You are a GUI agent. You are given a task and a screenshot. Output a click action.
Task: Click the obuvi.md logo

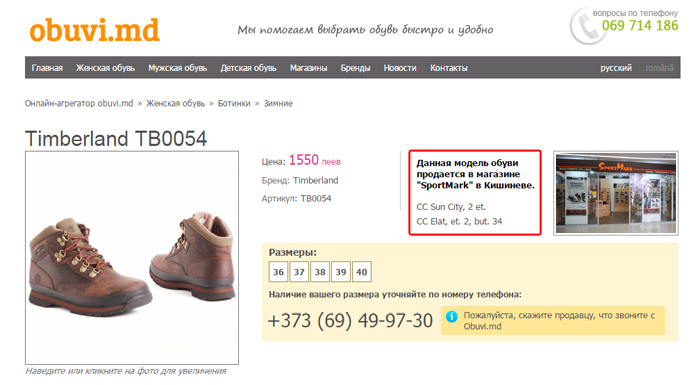coord(94,30)
